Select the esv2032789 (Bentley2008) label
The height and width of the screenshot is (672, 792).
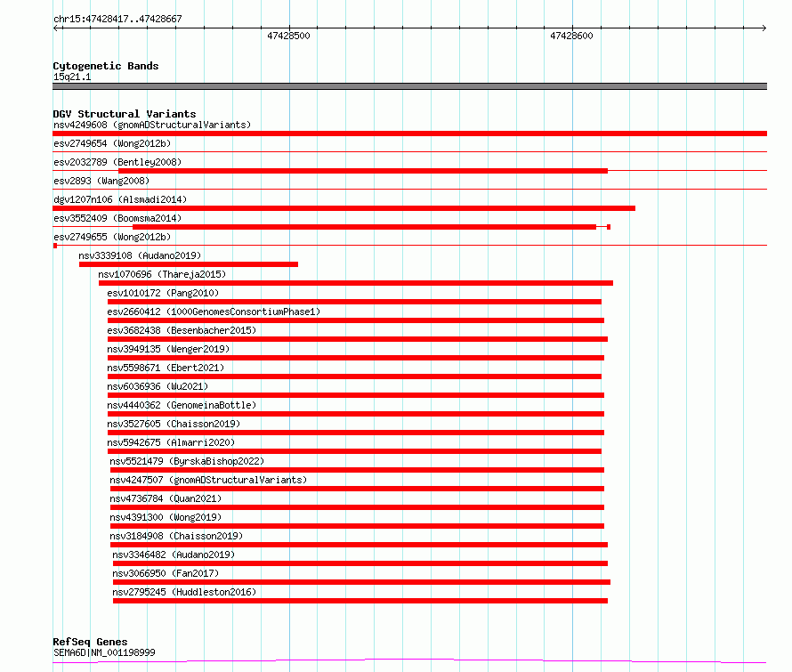coord(117,162)
